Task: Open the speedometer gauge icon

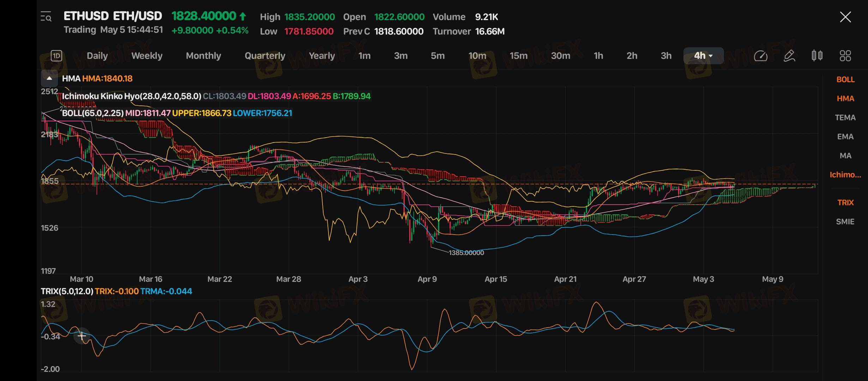Action: (x=760, y=56)
